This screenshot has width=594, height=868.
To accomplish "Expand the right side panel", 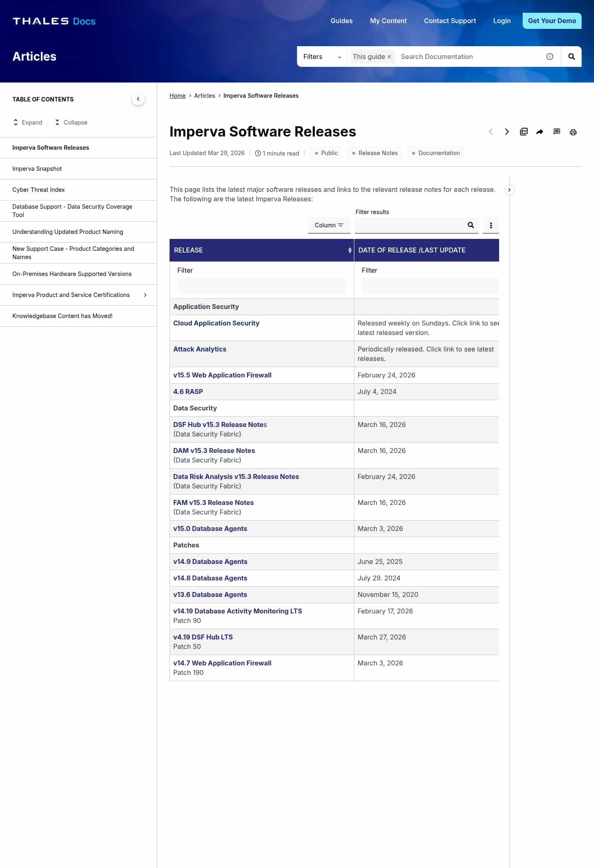I will [509, 190].
